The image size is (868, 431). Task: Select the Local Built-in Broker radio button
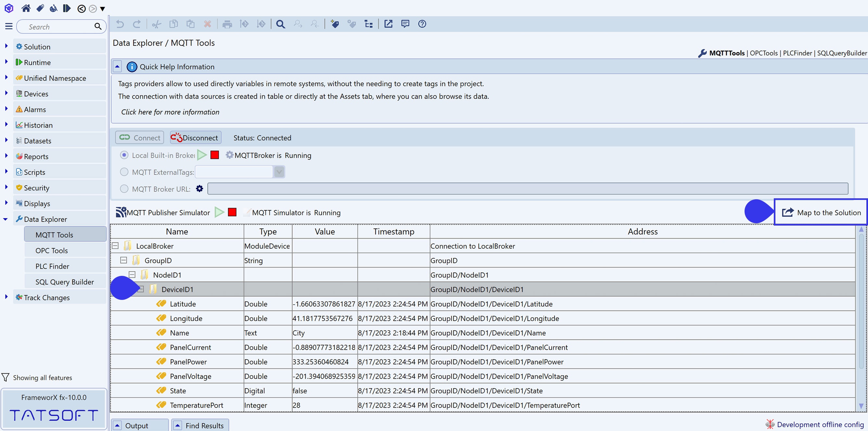124,155
